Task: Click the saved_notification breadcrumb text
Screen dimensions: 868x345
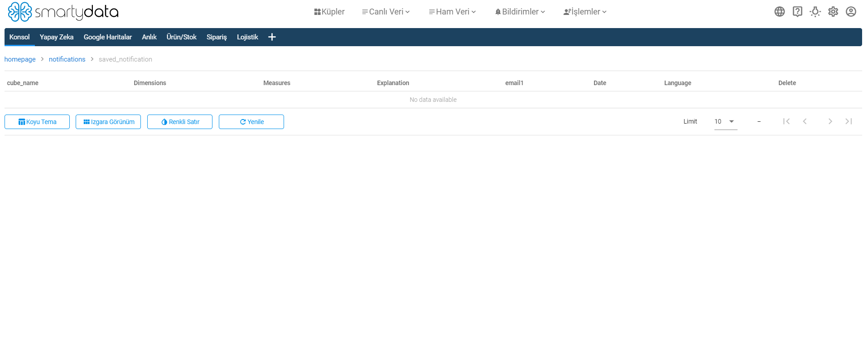Action: click(x=125, y=59)
